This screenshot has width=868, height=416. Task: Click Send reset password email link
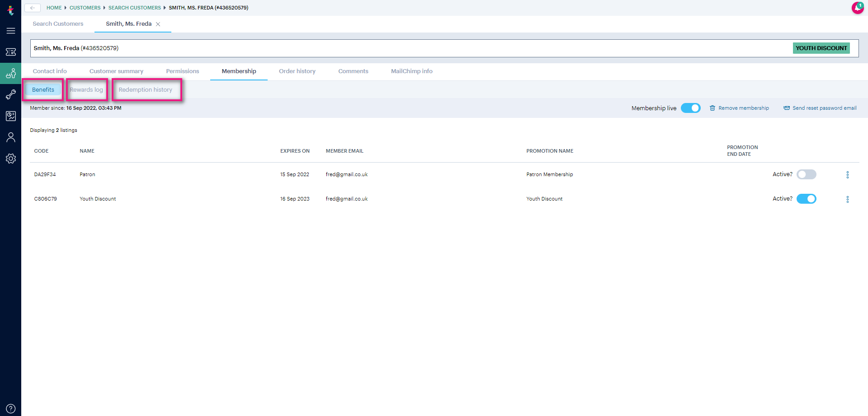tap(824, 108)
